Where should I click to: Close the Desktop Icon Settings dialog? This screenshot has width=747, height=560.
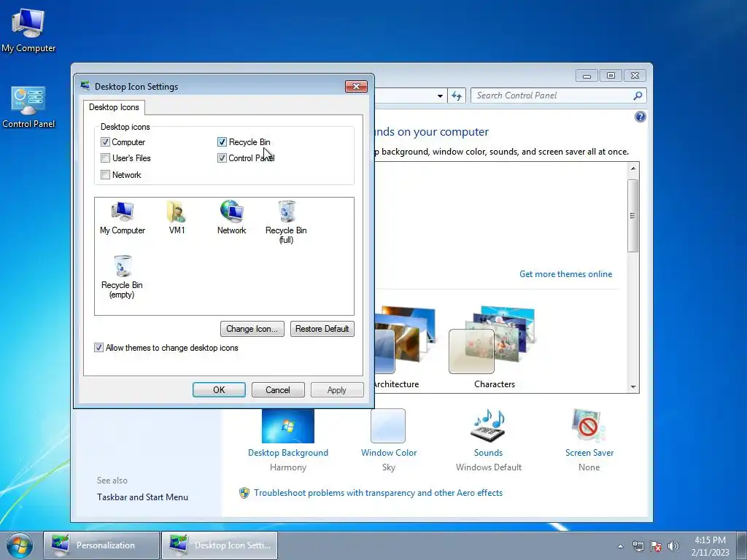tap(356, 86)
